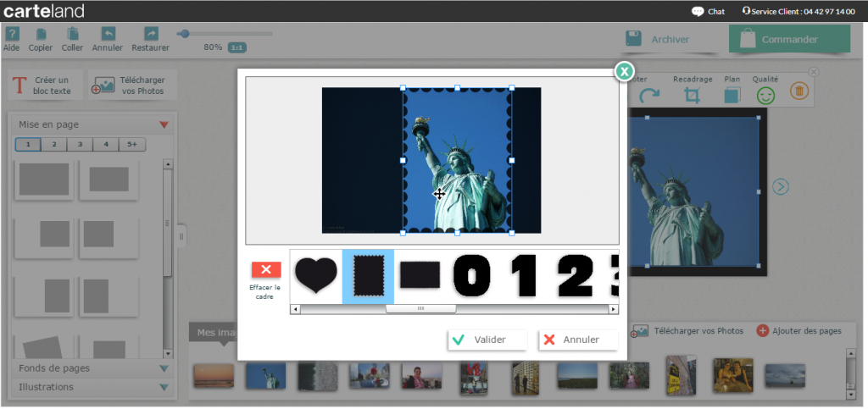The image size is (868, 409).
Task: Select the heart-shaped frame mask
Action: pyautogui.click(x=315, y=276)
